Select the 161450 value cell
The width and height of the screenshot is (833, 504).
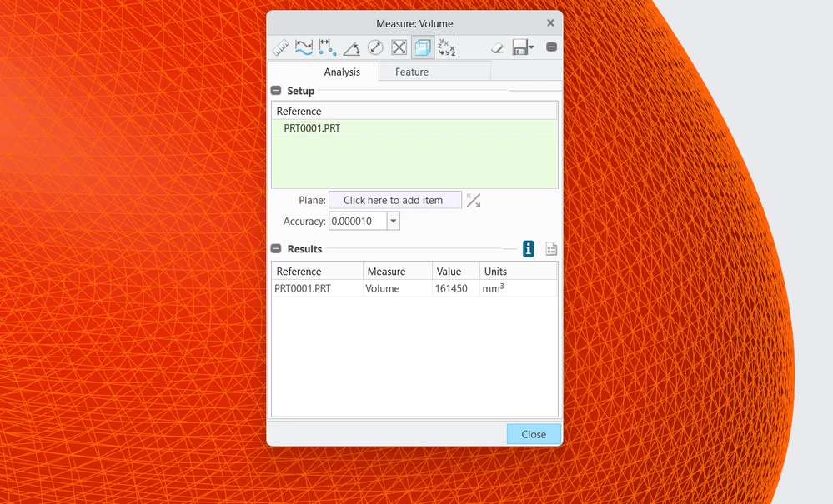456,288
